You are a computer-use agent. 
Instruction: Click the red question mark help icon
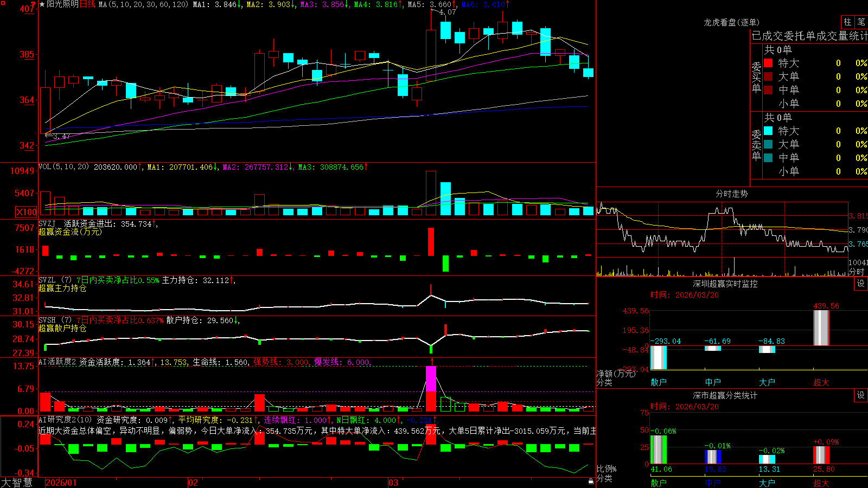[x=33, y=4]
